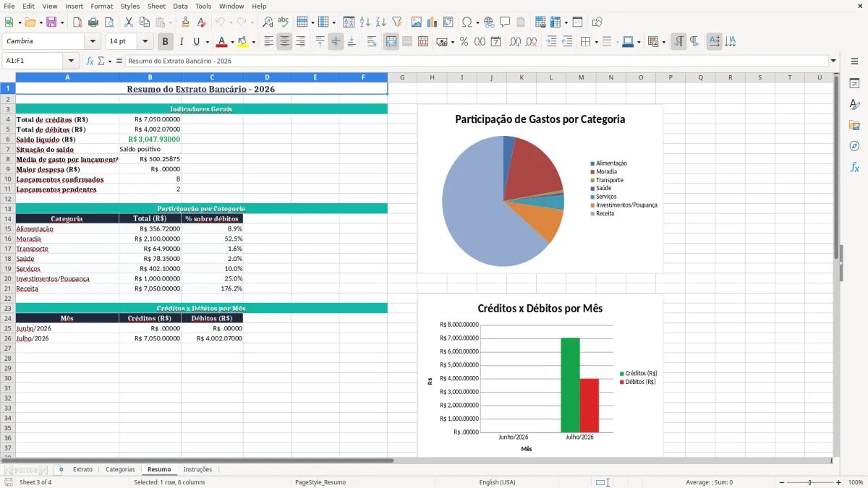Switch to the Instruções sheet tab
This screenshot has width=868, height=488.
click(x=197, y=470)
